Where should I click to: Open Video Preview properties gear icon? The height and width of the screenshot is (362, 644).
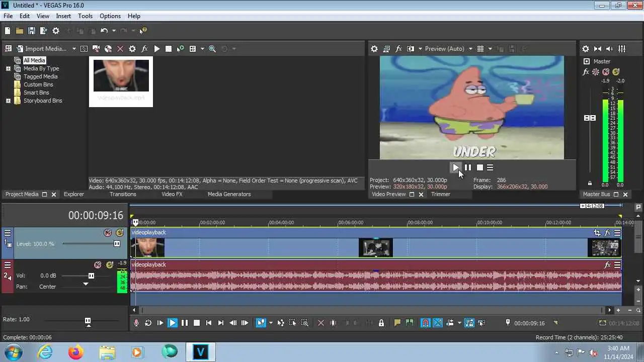(374, 49)
